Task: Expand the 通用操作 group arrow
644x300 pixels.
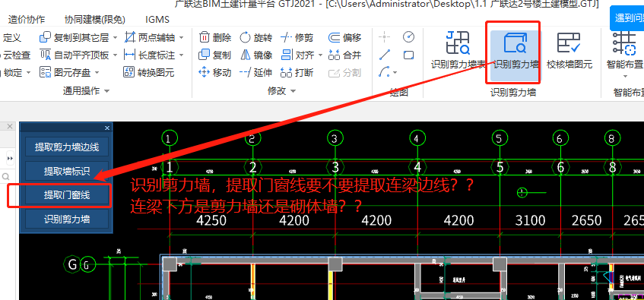Action: click(106, 91)
